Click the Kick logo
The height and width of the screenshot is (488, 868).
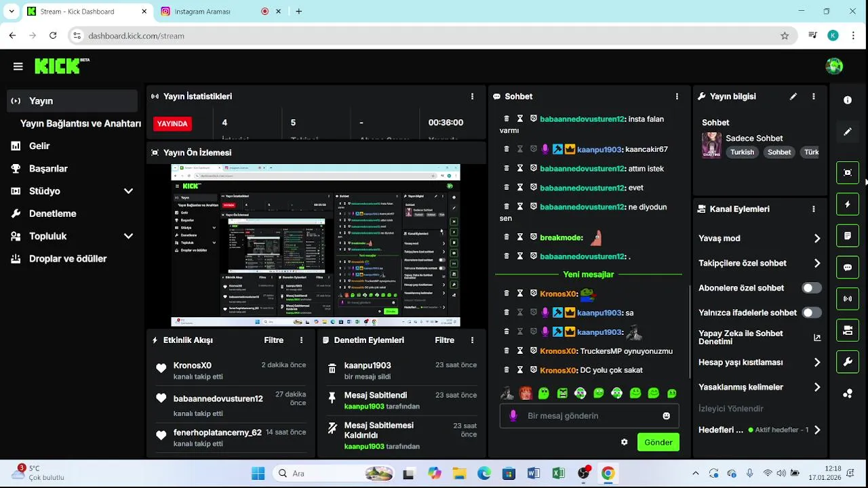pyautogui.click(x=62, y=66)
